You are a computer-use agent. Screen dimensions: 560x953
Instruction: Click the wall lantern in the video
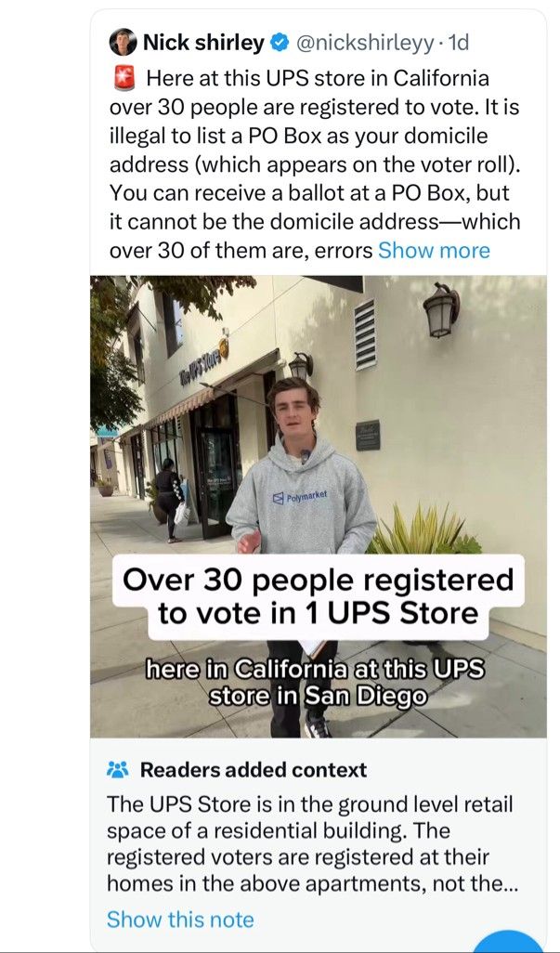(x=441, y=309)
